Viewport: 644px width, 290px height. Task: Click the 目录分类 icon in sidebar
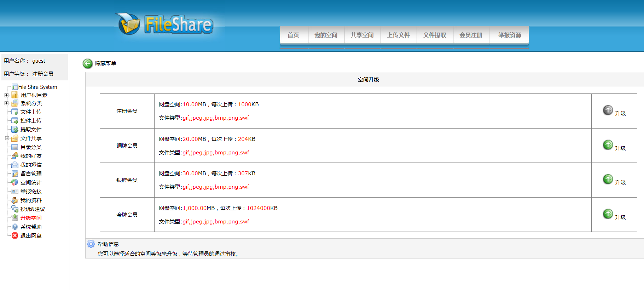point(14,147)
